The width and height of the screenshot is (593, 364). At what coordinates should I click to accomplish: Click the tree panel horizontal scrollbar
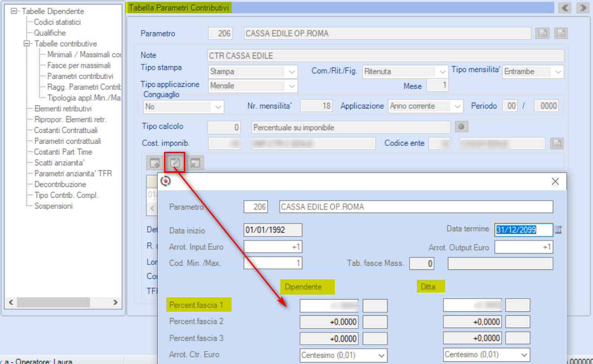click(x=62, y=302)
